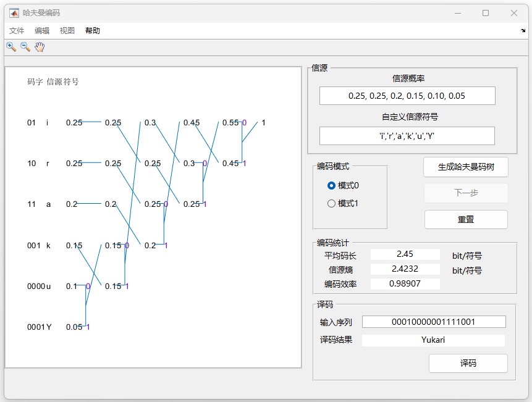Click the 编码效率 value 0.98907

click(405, 283)
